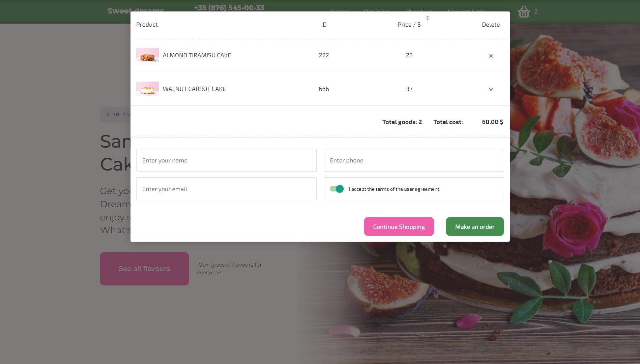Click the question mark help icon near Price

click(427, 18)
